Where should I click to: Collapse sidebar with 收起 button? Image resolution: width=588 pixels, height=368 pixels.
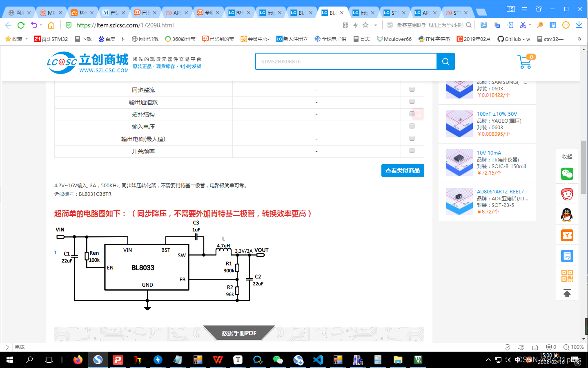coord(567,156)
